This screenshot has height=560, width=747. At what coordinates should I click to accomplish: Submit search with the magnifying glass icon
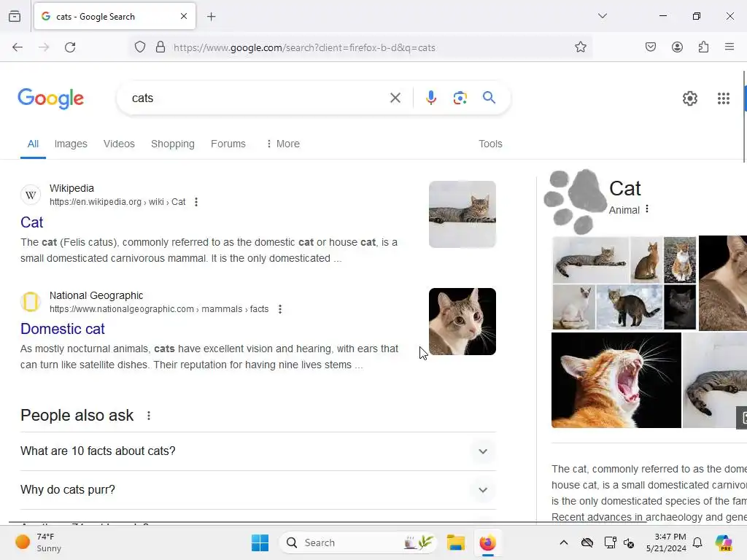coord(489,98)
